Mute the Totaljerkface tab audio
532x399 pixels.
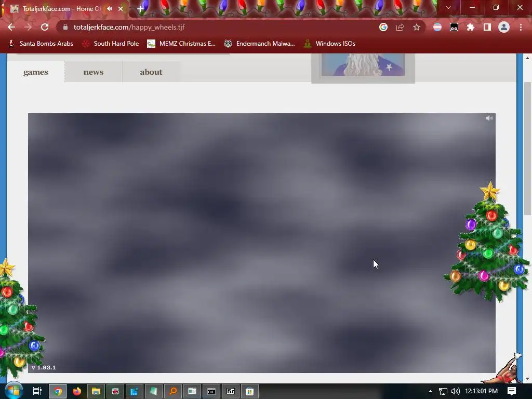109,8
